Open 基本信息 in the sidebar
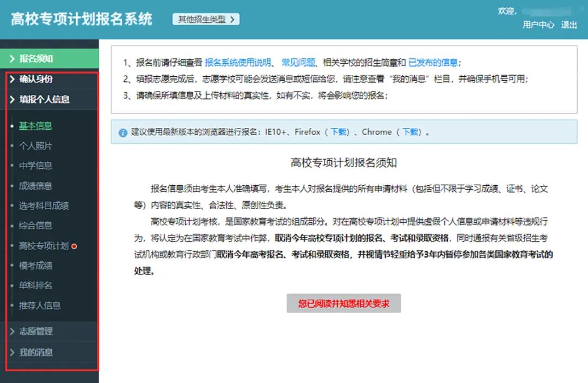 pyautogui.click(x=35, y=126)
